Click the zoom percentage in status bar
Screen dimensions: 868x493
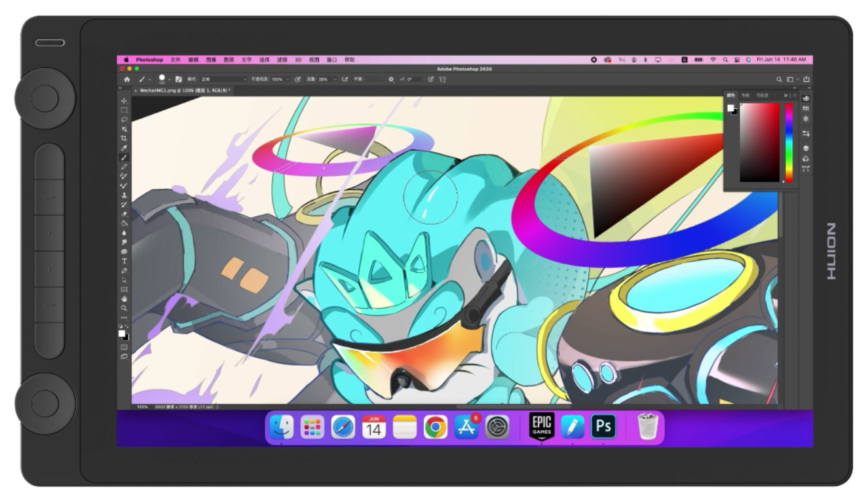click(142, 406)
